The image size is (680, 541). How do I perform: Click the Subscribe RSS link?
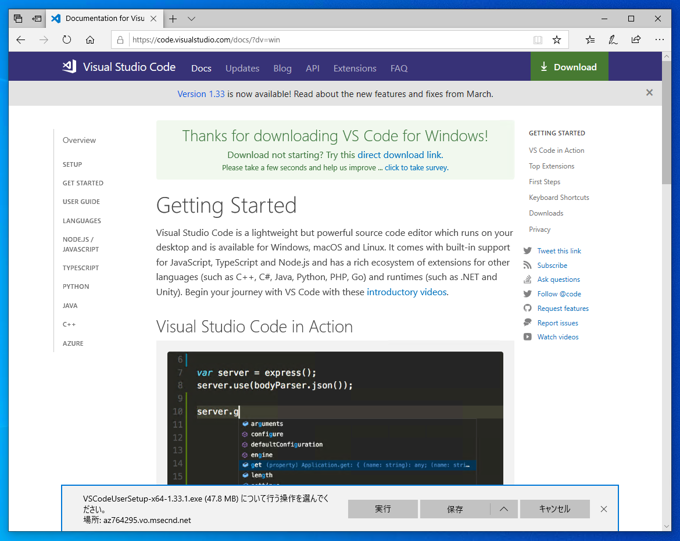552,265
